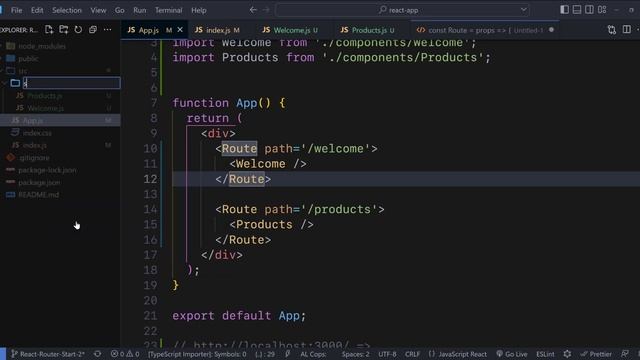Click the gear icon in status bar

coord(567,354)
